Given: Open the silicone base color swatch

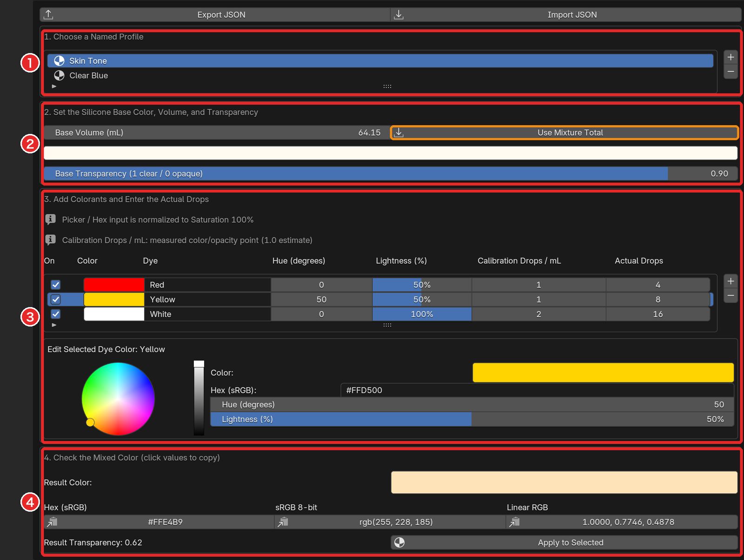Looking at the screenshot, I should point(391,153).
